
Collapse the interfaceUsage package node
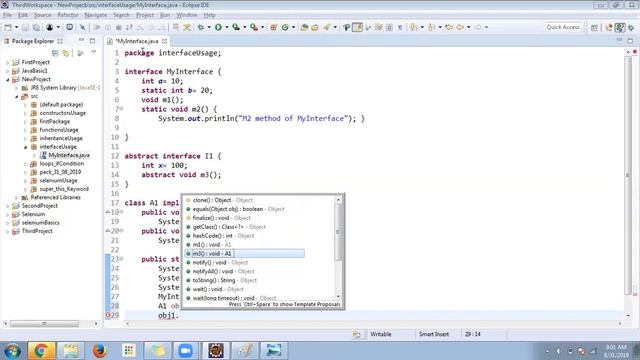(25, 147)
